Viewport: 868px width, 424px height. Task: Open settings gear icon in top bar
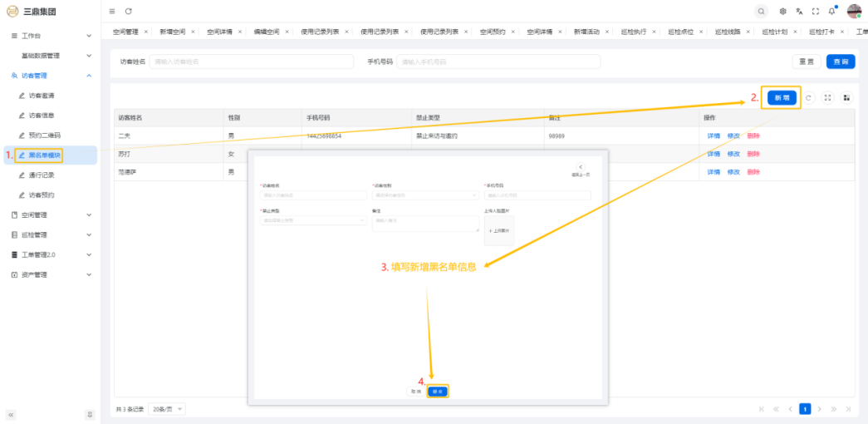pyautogui.click(x=782, y=11)
